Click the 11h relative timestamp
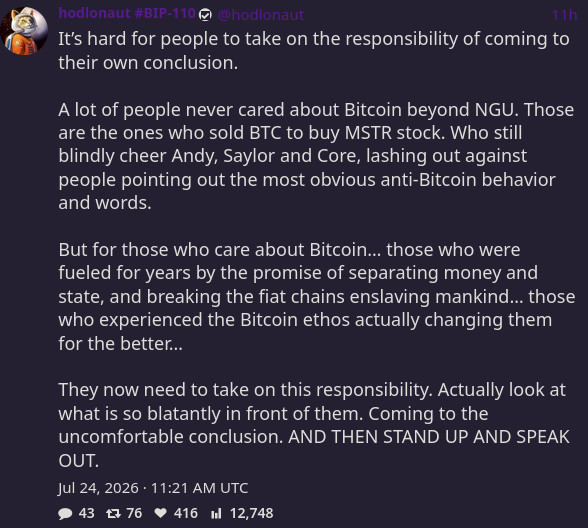Viewport: 588px width, 528px height. (x=564, y=15)
